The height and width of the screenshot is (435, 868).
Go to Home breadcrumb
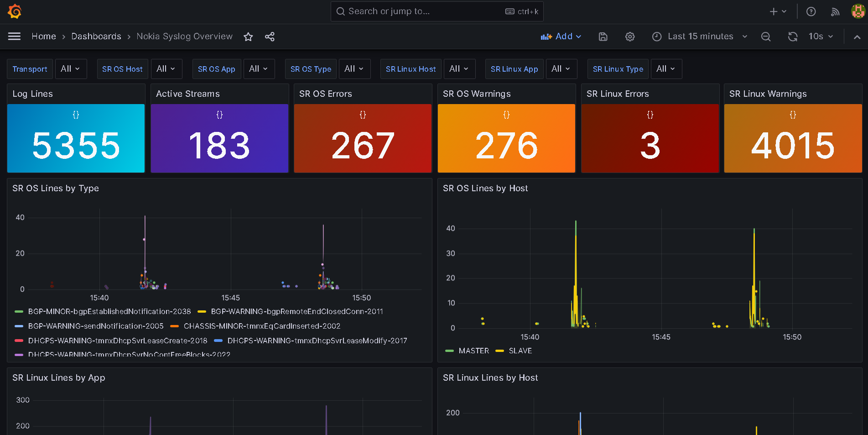[x=44, y=37]
